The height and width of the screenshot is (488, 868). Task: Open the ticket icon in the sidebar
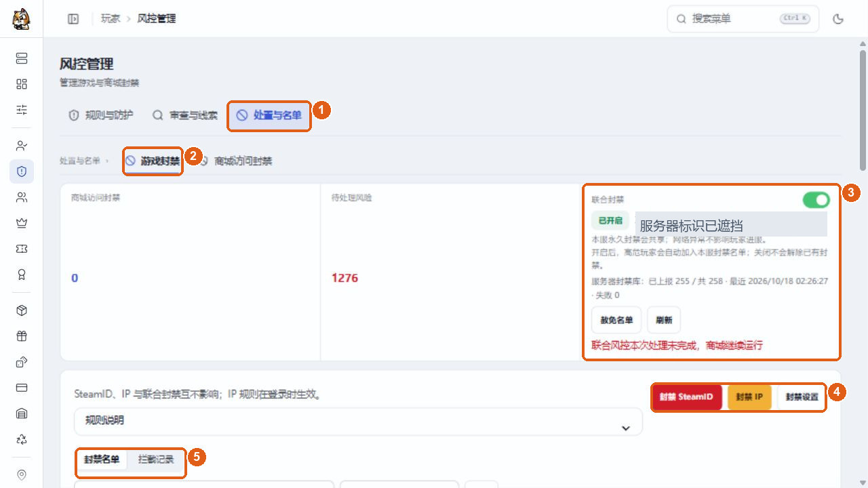[22, 249]
